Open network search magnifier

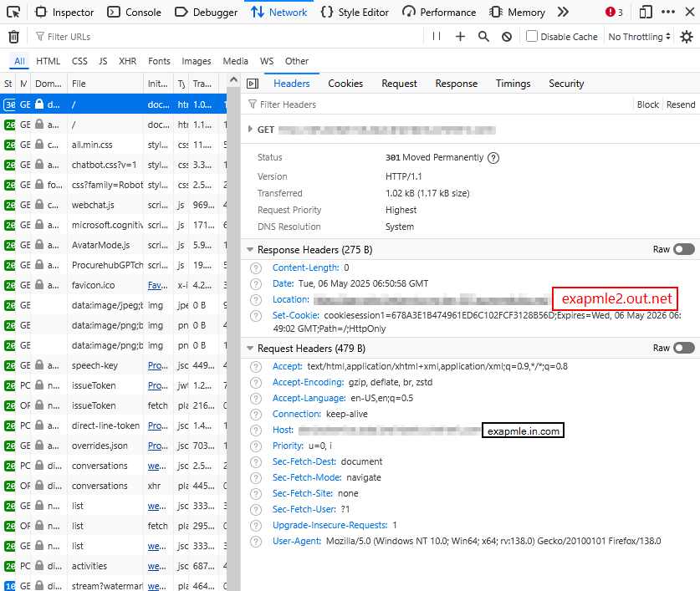(483, 37)
